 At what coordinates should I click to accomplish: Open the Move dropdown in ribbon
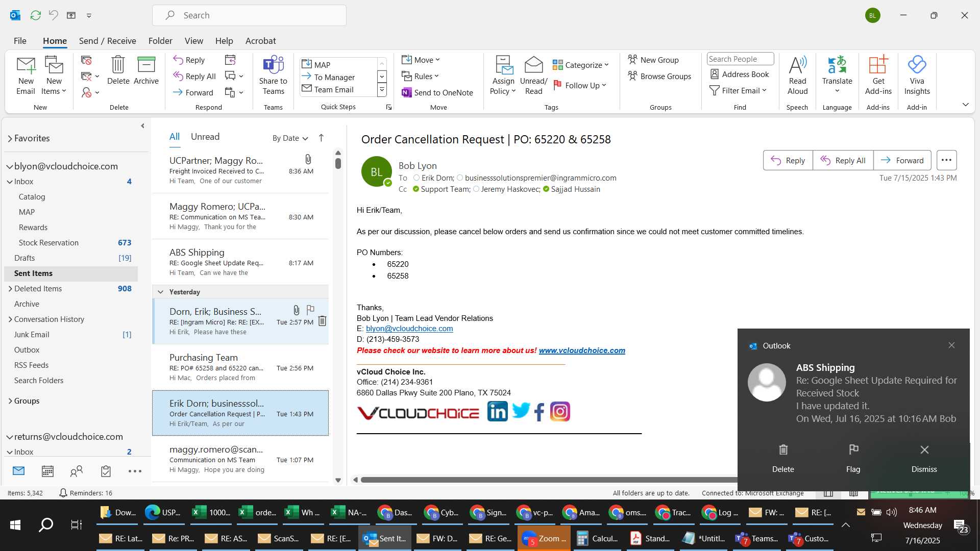point(421,60)
